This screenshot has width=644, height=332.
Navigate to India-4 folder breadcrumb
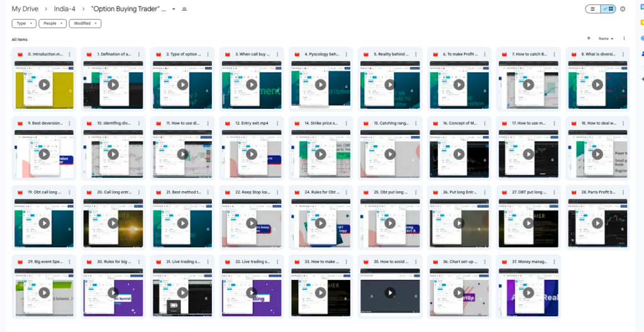(x=65, y=9)
